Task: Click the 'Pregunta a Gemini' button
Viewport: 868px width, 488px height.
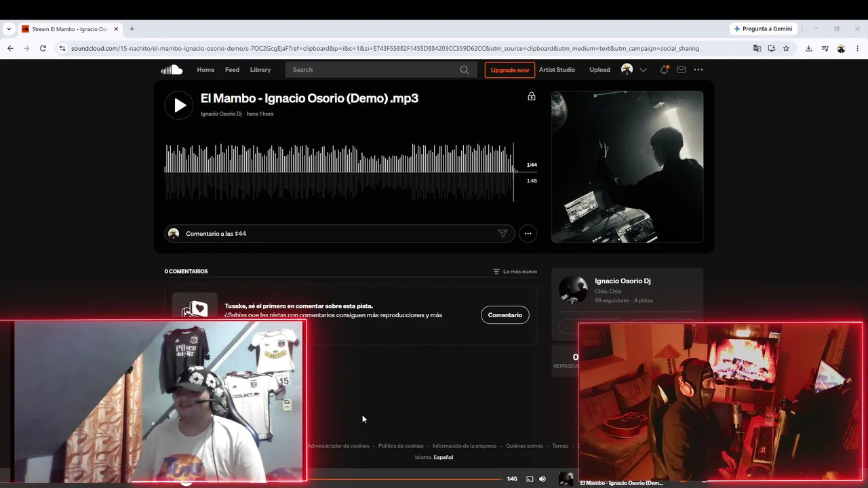Action: pyautogui.click(x=763, y=29)
